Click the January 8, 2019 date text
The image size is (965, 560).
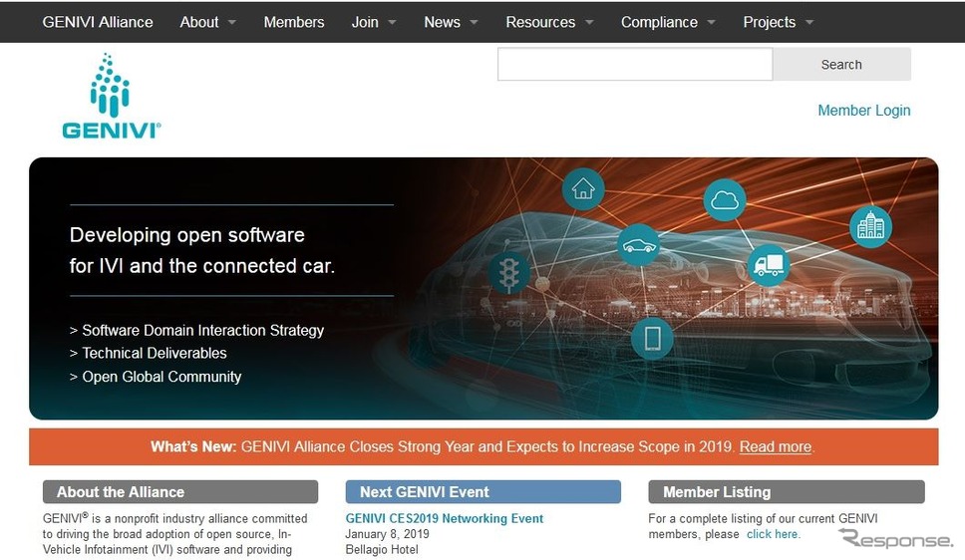point(387,534)
